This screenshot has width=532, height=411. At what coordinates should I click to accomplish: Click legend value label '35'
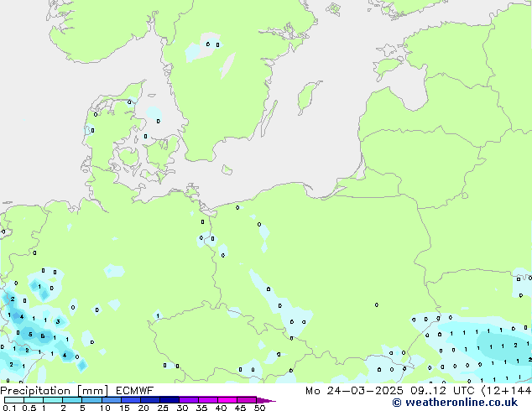[201, 408]
